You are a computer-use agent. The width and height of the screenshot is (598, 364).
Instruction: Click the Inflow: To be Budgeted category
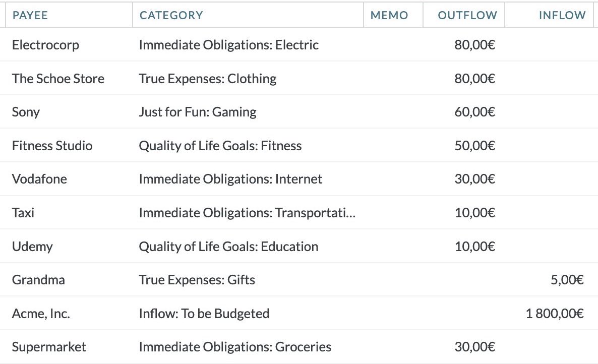(204, 313)
